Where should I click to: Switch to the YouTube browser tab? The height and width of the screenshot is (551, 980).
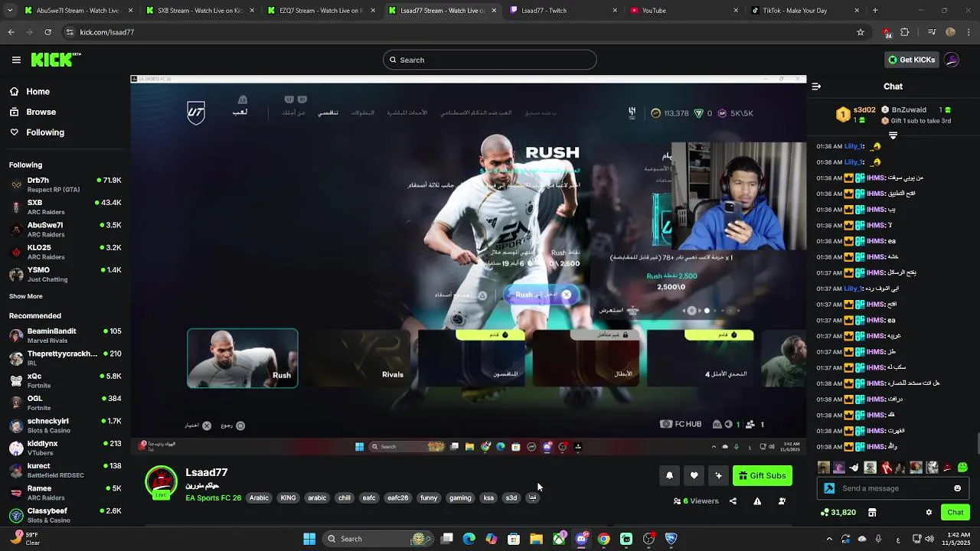click(x=685, y=11)
